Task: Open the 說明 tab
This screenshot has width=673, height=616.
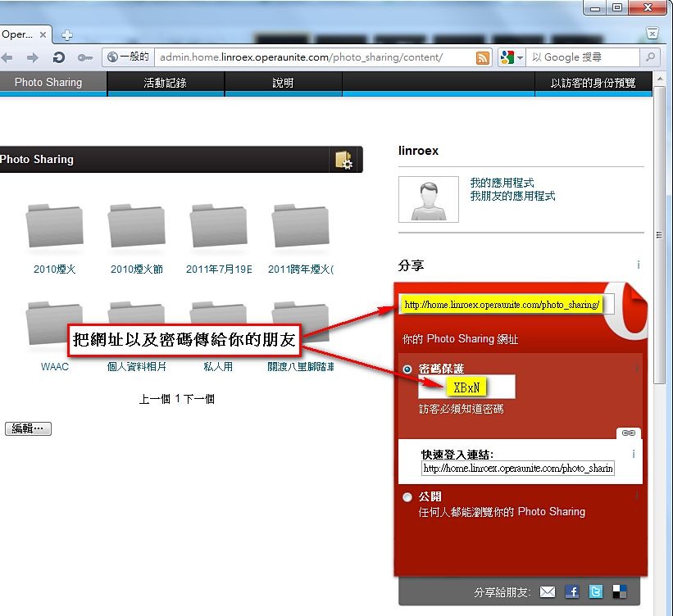Action: pyautogui.click(x=283, y=83)
